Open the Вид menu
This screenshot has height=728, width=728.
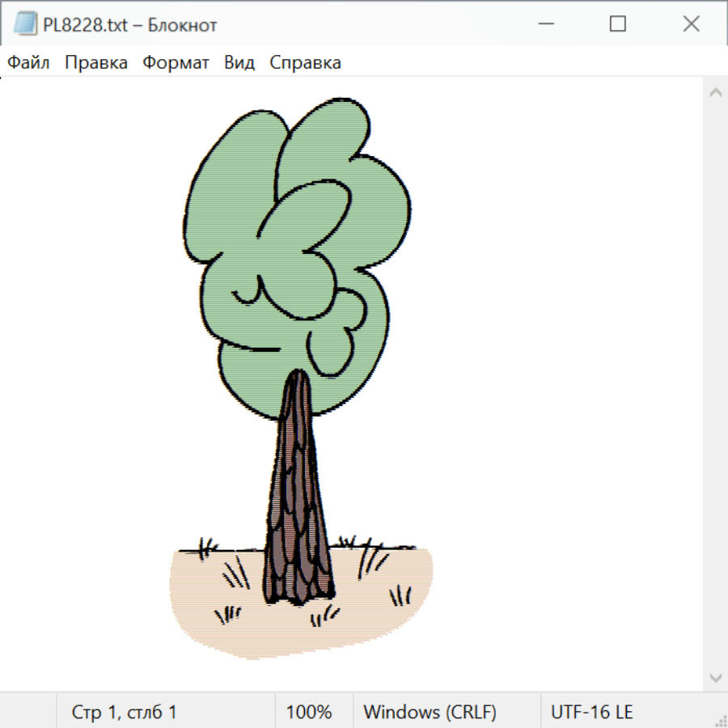239,63
